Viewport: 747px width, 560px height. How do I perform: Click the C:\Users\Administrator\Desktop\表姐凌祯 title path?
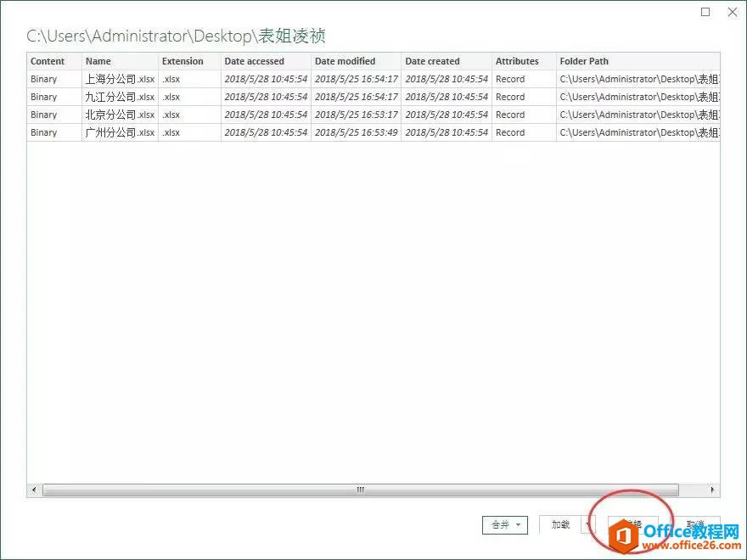click(x=176, y=36)
